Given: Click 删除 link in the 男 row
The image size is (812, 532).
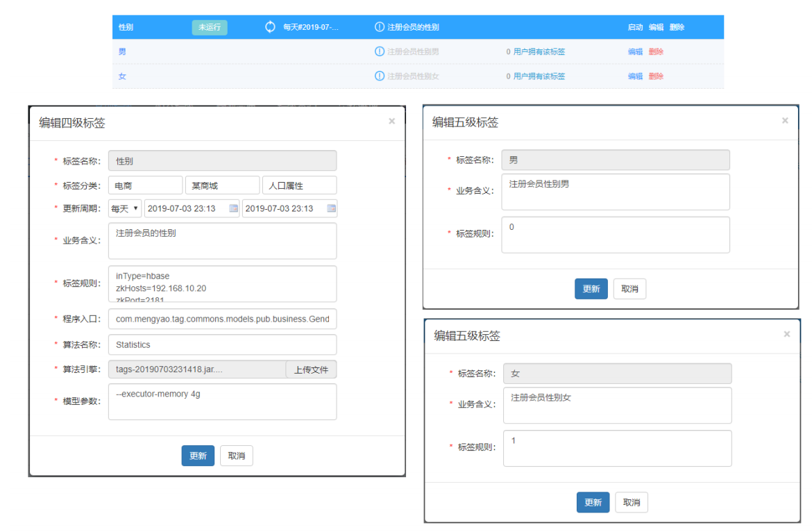Looking at the screenshot, I should coord(656,51).
